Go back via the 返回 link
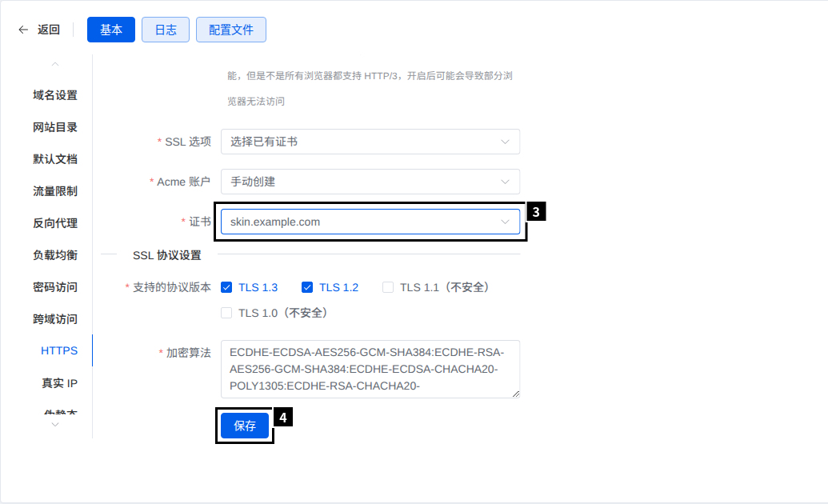 coord(49,30)
